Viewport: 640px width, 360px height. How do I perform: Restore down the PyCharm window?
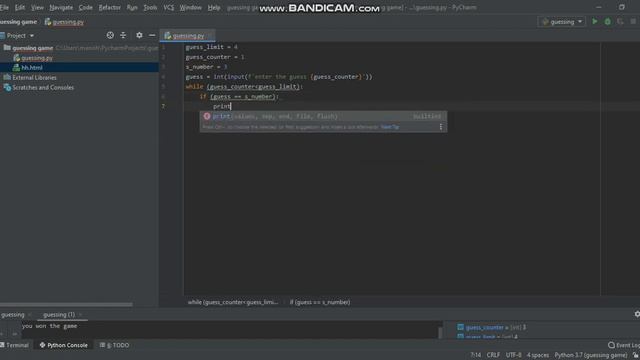click(621, 7)
